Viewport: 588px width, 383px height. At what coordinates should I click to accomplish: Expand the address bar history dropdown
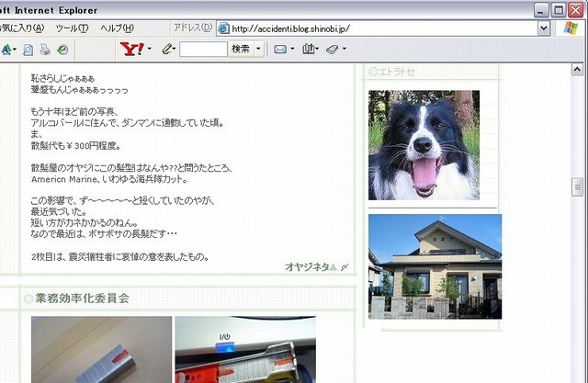tap(544, 28)
